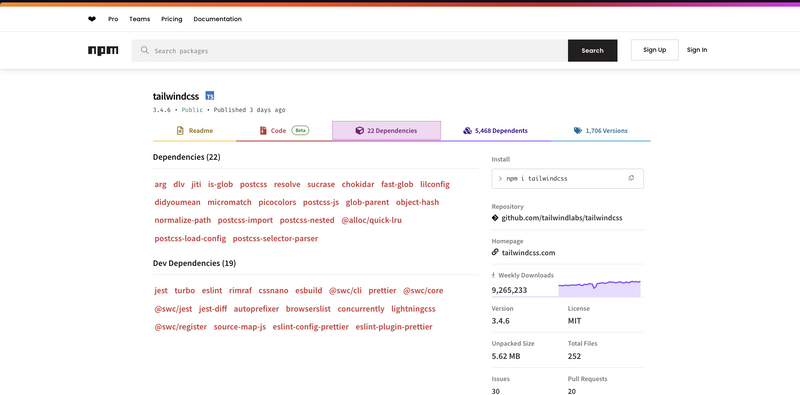Click the Sign Up button
This screenshot has width=800, height=395.
pyautogui.click(x=655, y=50)
